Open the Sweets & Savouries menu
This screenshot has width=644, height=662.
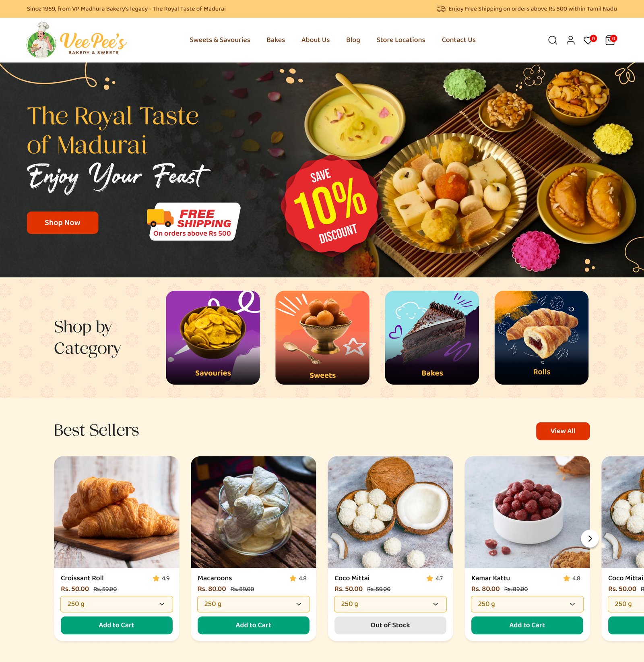pos(220,40)
